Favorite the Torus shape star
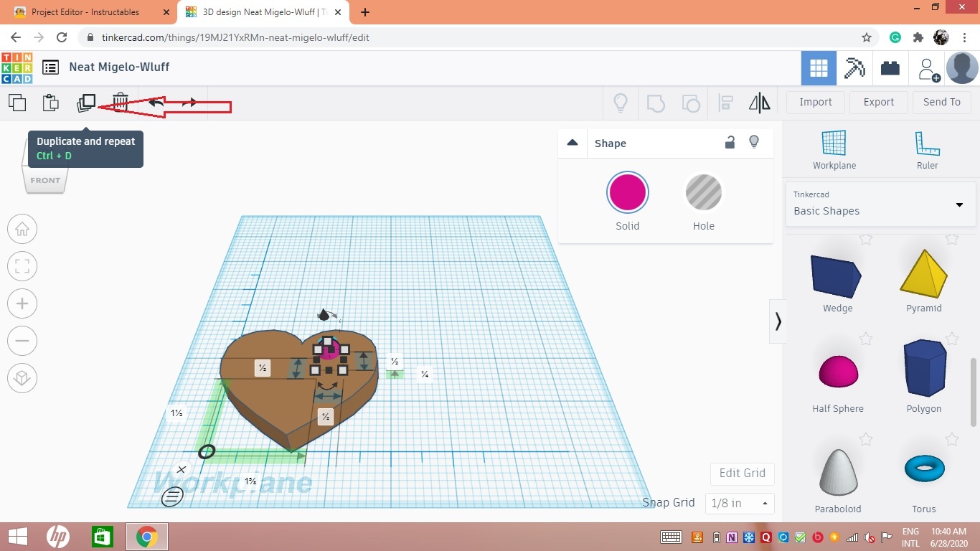Image resolution: width=980 pixels, height=551 pixels. pos(952,438)
